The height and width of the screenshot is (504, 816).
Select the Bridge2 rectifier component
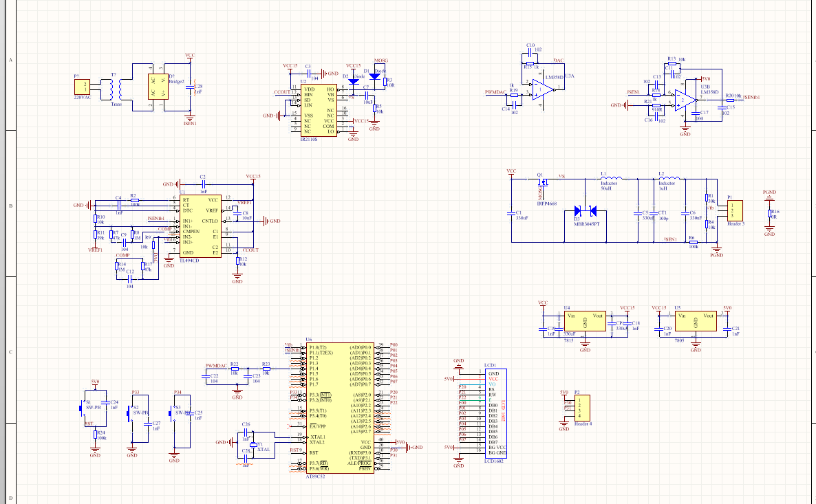[x=158, y=87]
